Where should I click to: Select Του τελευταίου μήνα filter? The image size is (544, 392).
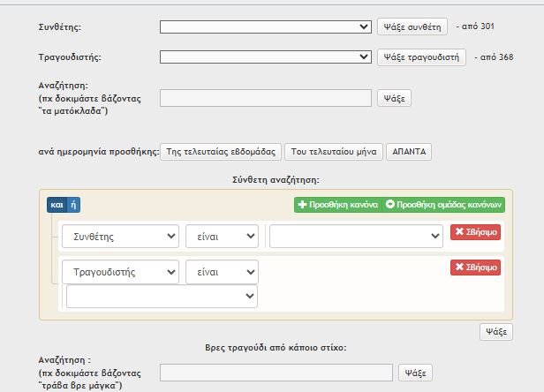tap(334, 152)
